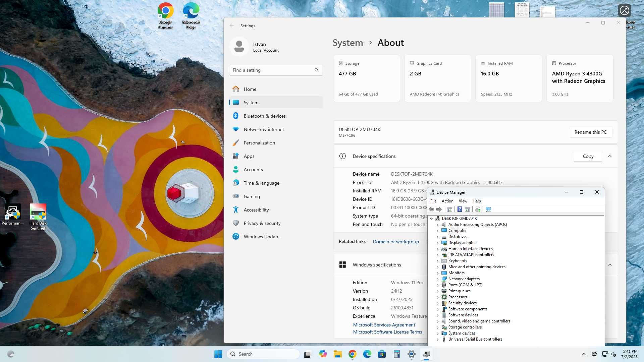
Task: Click Edge icon on the taskbar
Action: [x=367, y=354]
